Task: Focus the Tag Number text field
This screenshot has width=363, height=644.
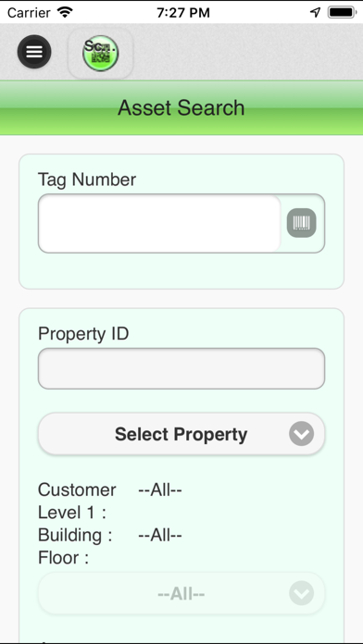Action: click(x=159, y=223)
